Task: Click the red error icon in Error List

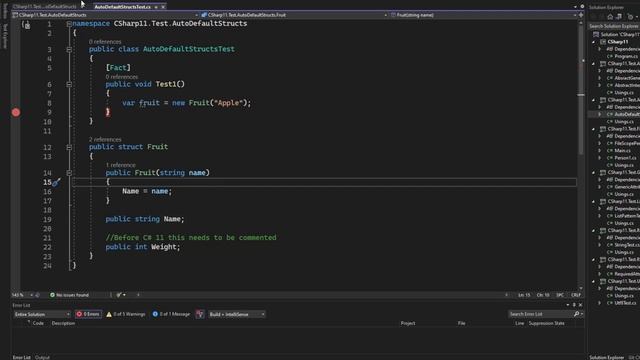Action: click(79, 314)
